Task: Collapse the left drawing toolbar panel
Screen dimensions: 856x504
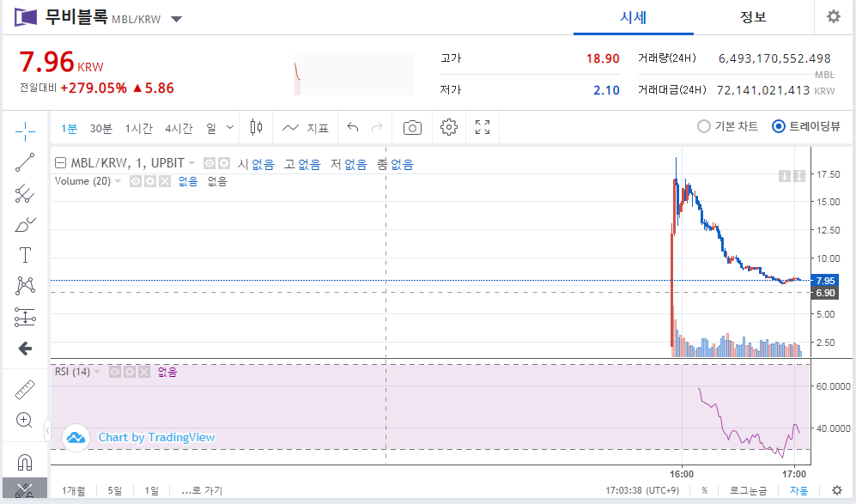Action: [x=47, y=431]
